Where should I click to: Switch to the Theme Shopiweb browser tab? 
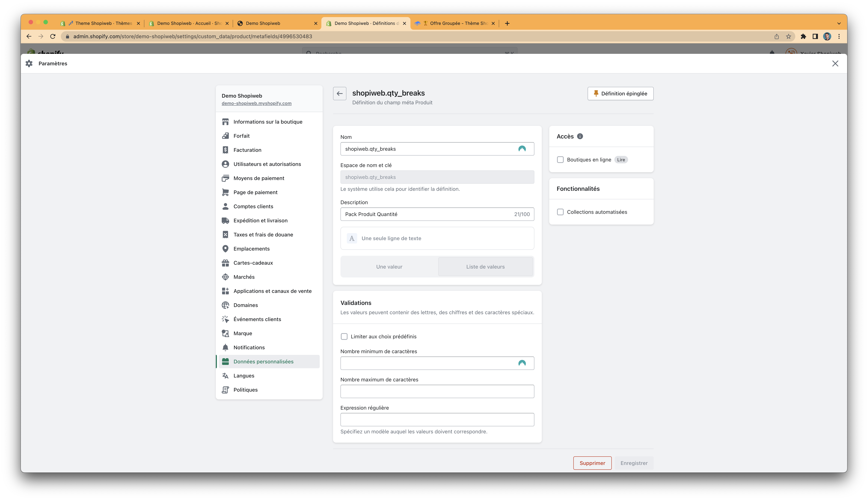pyautogui.click(x=103, y=23)
